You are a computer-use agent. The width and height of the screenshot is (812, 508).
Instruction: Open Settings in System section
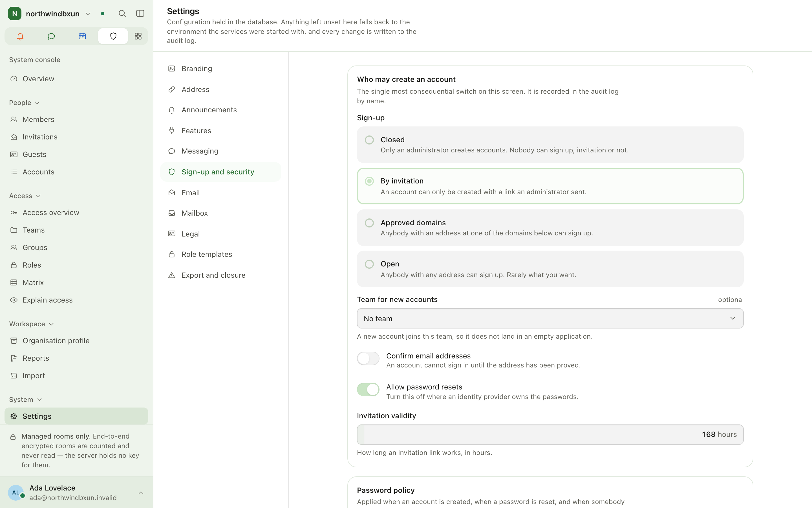click(x=76, y=416)
